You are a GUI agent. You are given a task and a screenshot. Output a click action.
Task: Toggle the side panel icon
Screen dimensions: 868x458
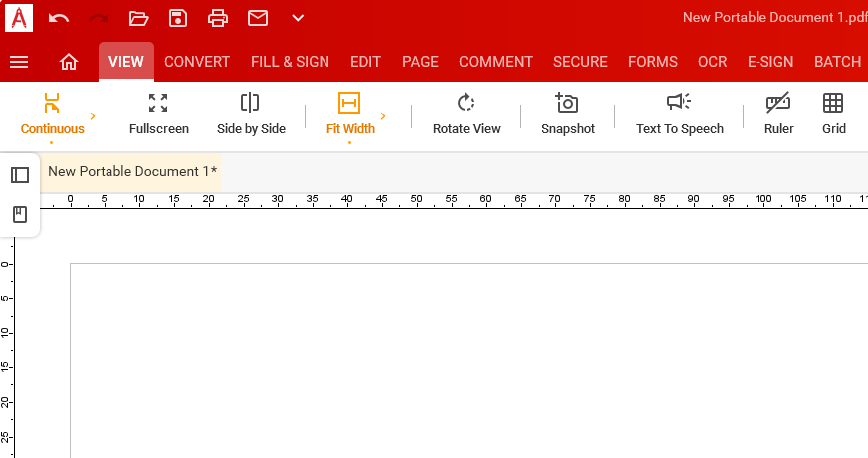tap(20, 175)
